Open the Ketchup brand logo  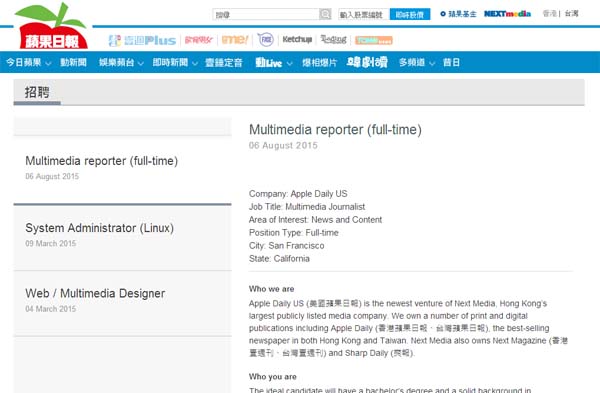point(297,39)
